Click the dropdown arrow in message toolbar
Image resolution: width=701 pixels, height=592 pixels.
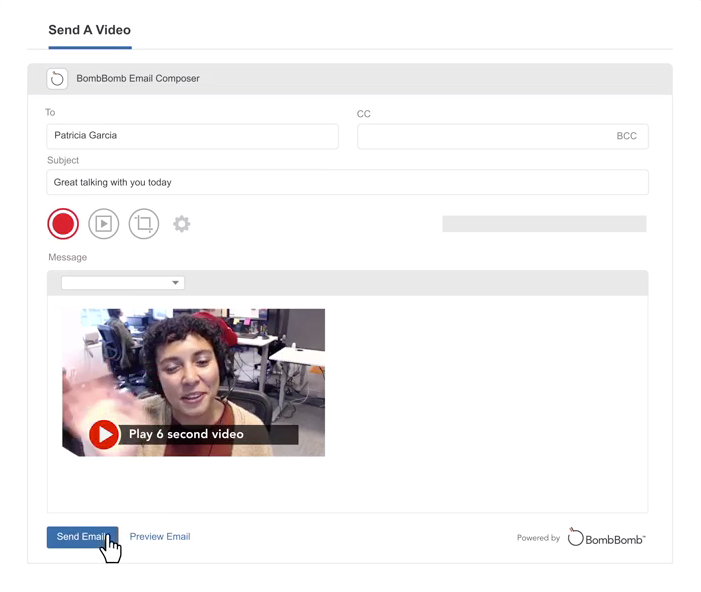point(175,283)
